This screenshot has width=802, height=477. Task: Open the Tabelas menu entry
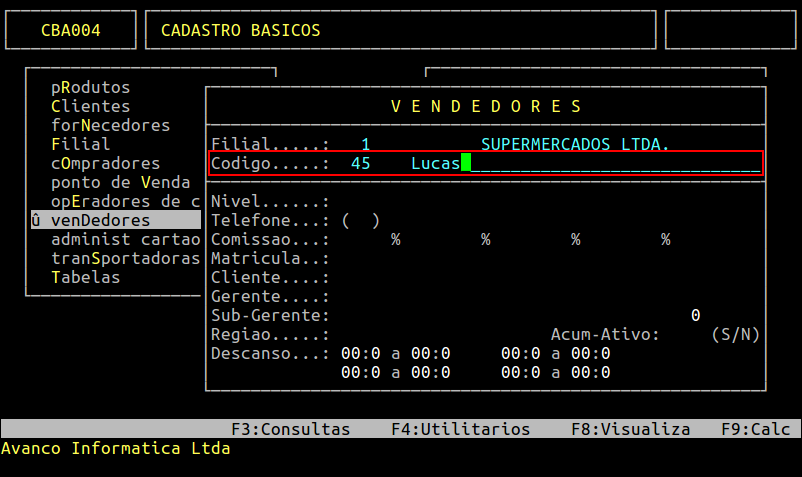pyautogui.click(x=85, y=277)
